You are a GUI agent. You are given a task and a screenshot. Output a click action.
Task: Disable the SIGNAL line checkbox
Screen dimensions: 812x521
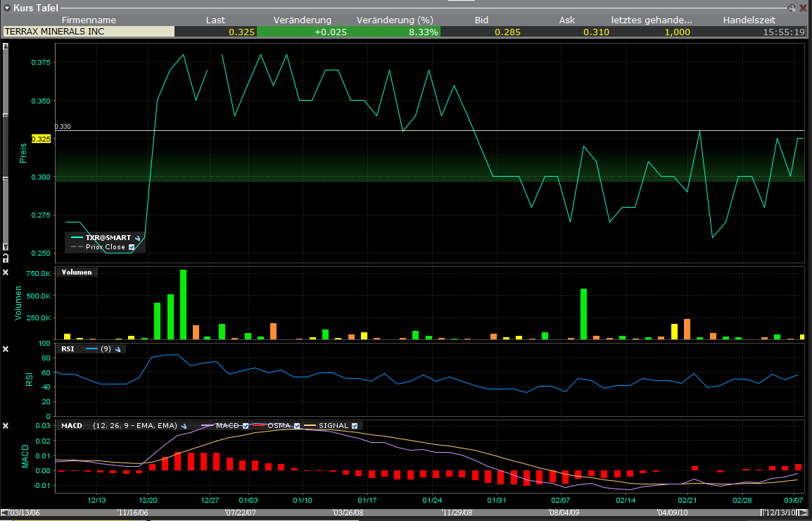pyautogui.click(x=354, y=425)
